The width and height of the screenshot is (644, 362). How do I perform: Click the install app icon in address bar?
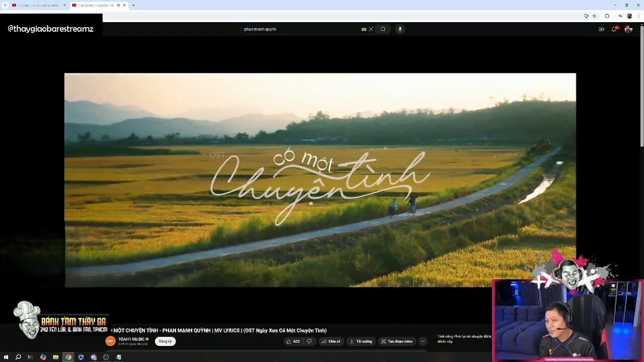point(586,16)
